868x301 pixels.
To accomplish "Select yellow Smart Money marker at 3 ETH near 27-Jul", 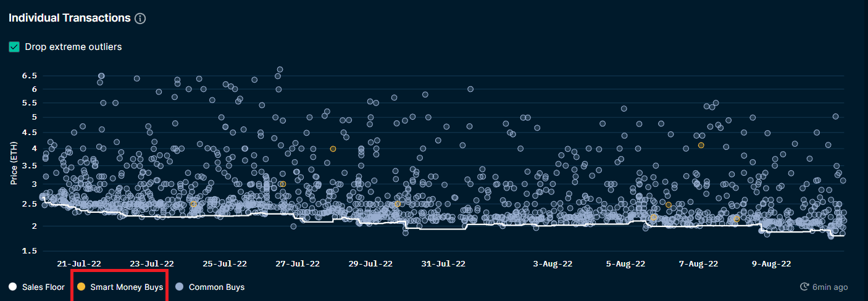I will [x=283, y=184].
